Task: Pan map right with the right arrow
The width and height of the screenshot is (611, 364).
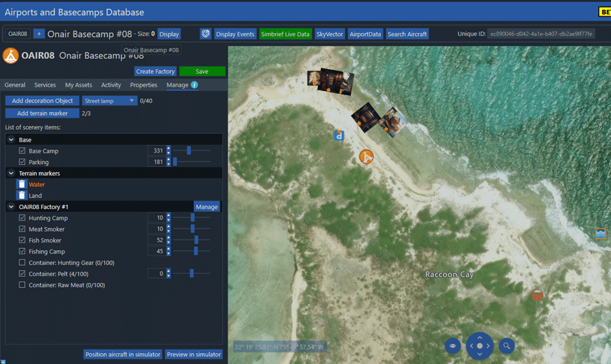Action: 488,346
